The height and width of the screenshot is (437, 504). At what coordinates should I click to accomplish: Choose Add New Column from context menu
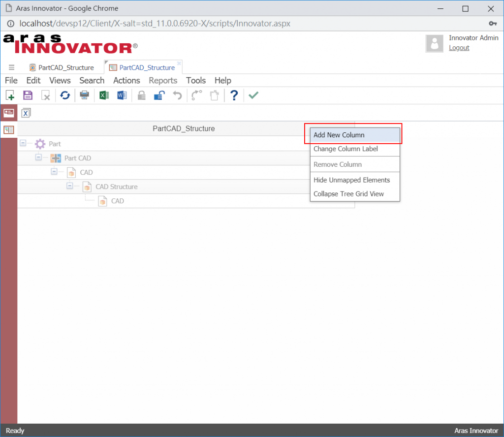point(355,135)
